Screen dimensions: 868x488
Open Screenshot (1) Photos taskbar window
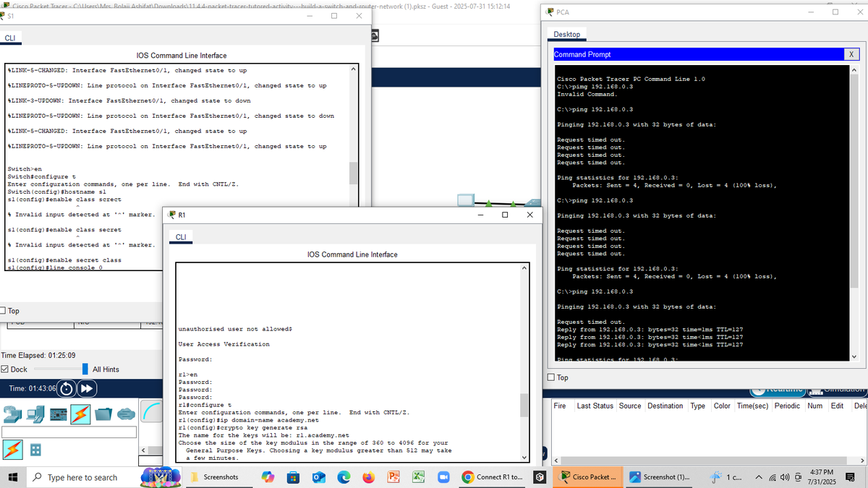[660, 477]
